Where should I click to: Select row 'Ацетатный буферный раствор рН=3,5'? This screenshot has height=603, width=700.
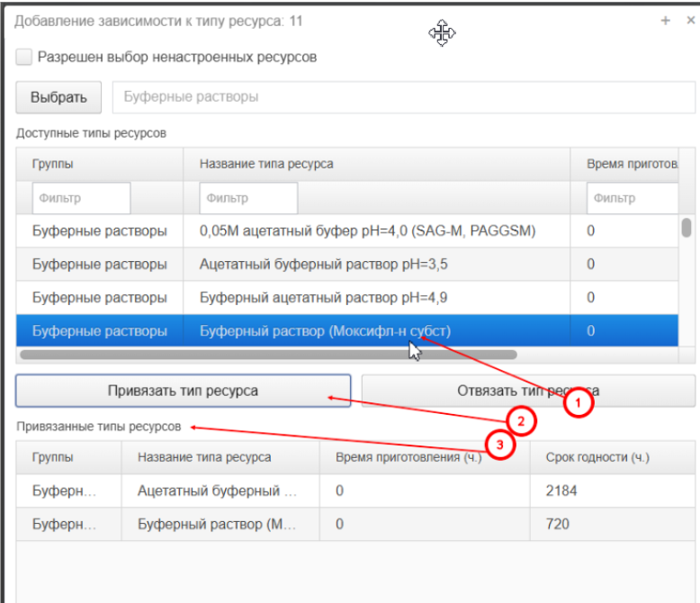pos(347,265)
